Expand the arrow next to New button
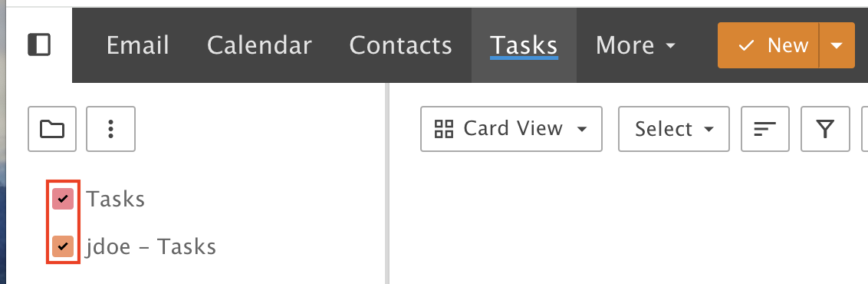This screenshot has width=868, height=284. pyautogui.click(x=837, y=45)
